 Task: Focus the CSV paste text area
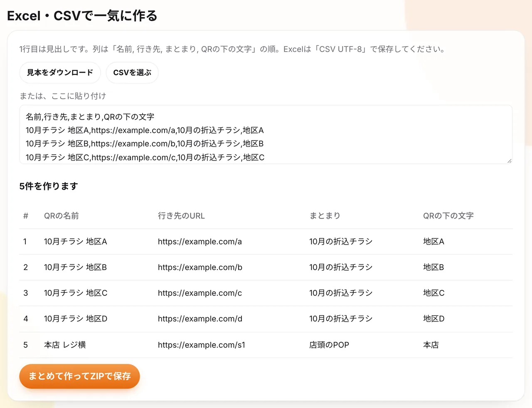pos(266,134)
